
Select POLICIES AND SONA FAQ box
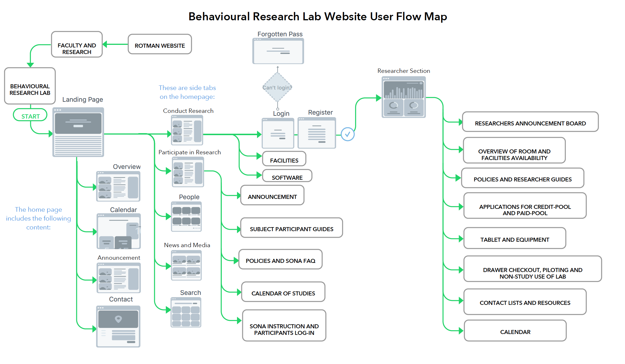280,259
